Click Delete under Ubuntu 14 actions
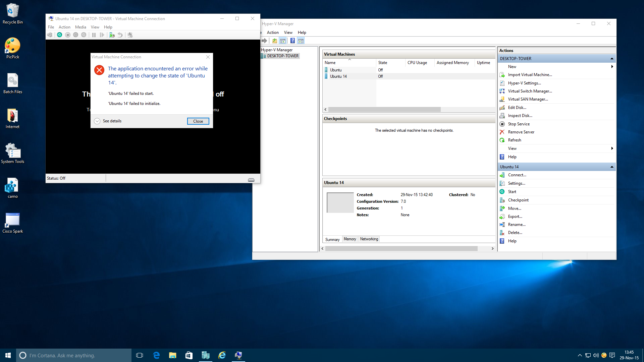Screen dimensions: 644x362 point(515,233)
